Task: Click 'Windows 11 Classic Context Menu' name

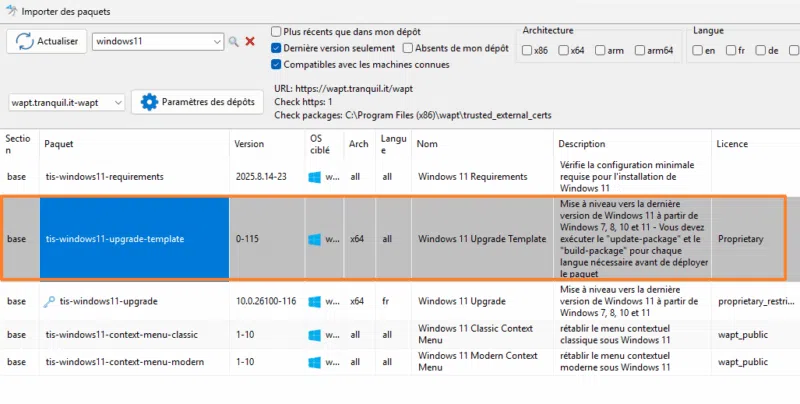Action: (x=476, y=334)
